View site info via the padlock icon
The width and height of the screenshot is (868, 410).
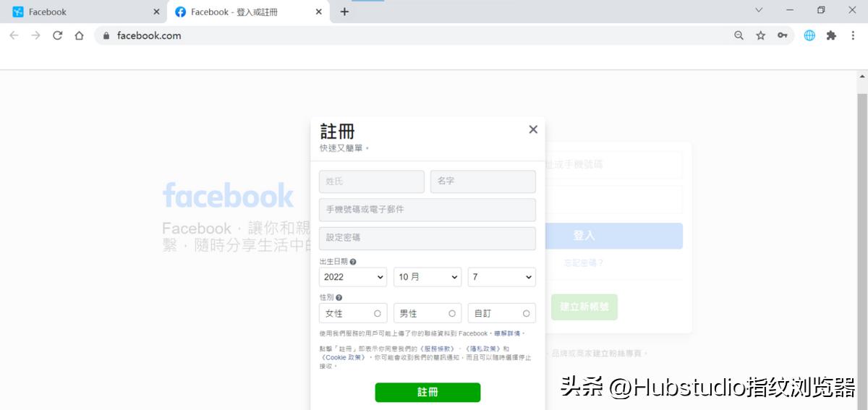tap(106, 35)
